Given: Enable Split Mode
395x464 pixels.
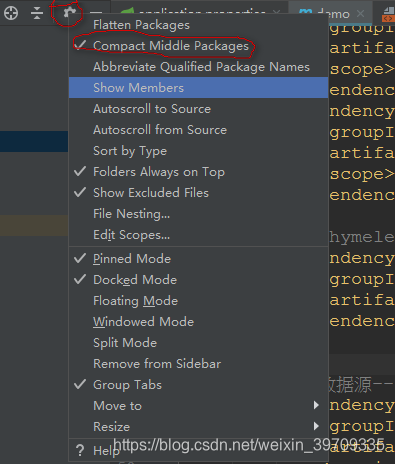Looking at the screenshot, I should pos(198,343).
